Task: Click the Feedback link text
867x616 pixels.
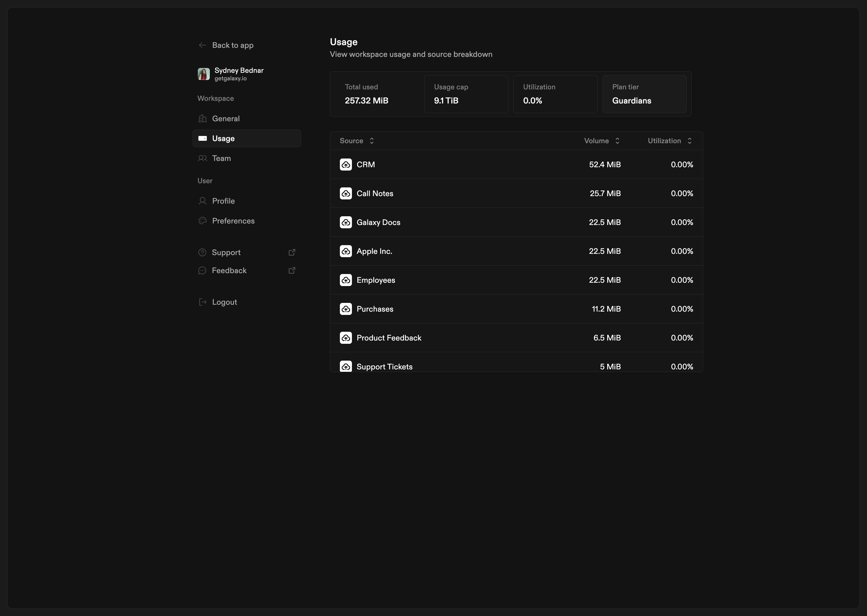Action: point(229,270)
